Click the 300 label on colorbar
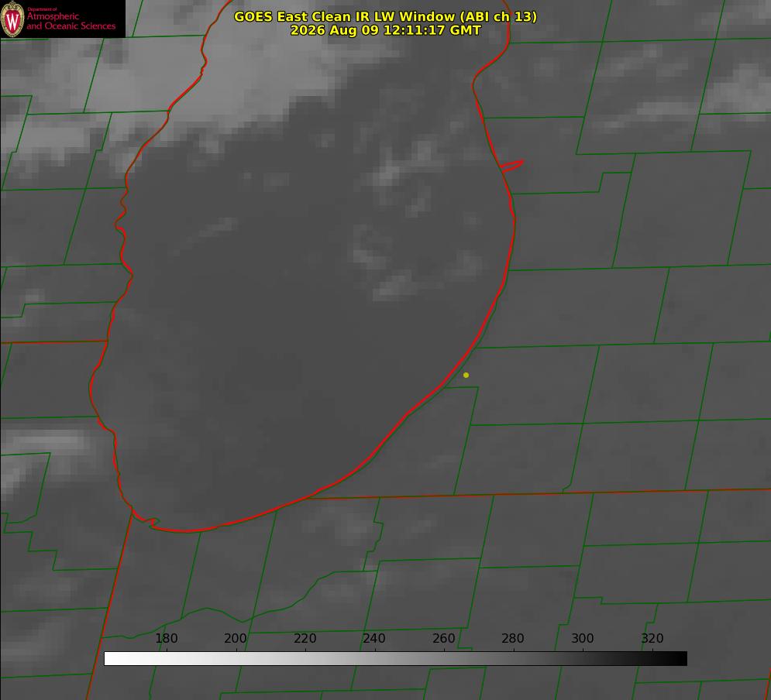Viewport: 771px width, 700px height. click(583, 638)
